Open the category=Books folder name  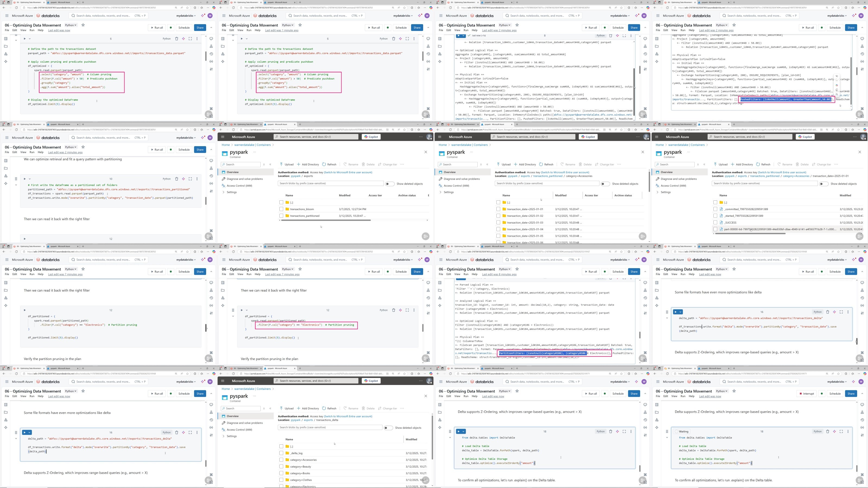pyautogui.click(x=300, y=473)
